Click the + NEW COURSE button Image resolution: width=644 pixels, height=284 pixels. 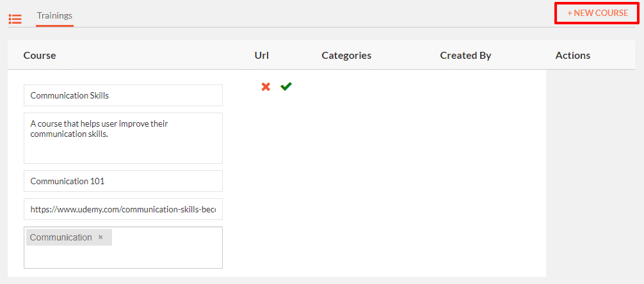tap(597, 13)
